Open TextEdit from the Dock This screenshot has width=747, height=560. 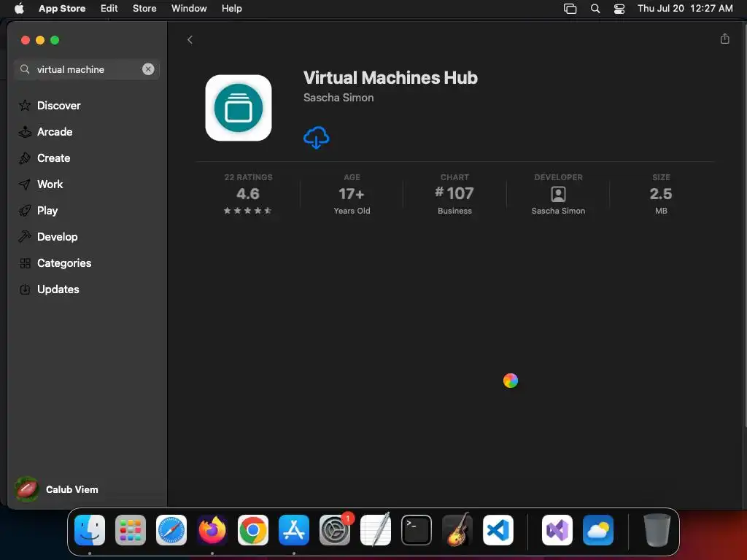[376, 529]
